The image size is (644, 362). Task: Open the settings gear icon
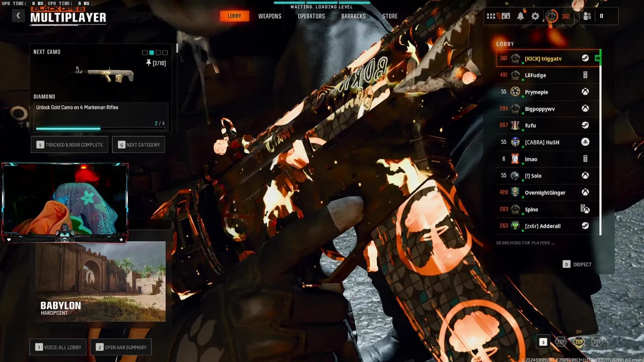pyautogui.click(x=535, y=16)
